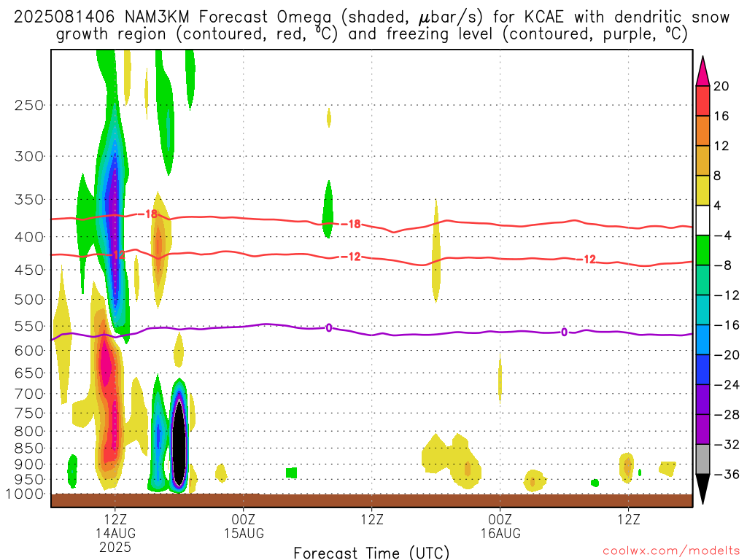The height and width of the screenshot is (560, 747).
Task: Click the 12Z tick above 14AUG
Action: 115,519
